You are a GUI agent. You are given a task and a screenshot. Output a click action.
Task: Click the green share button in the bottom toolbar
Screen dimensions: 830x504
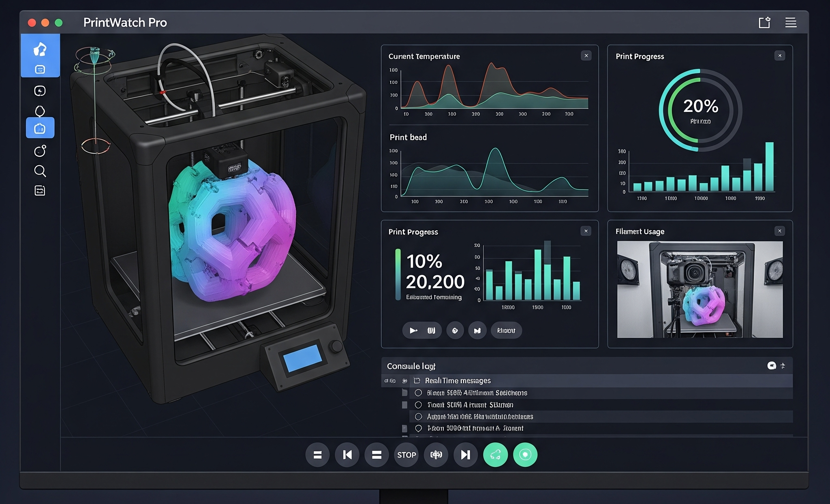(x=495, y=455)
